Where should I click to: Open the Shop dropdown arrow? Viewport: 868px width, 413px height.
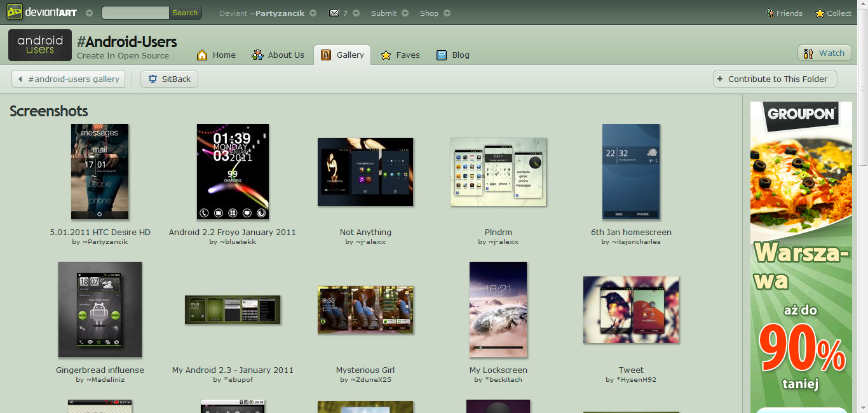tap(447, 13)
